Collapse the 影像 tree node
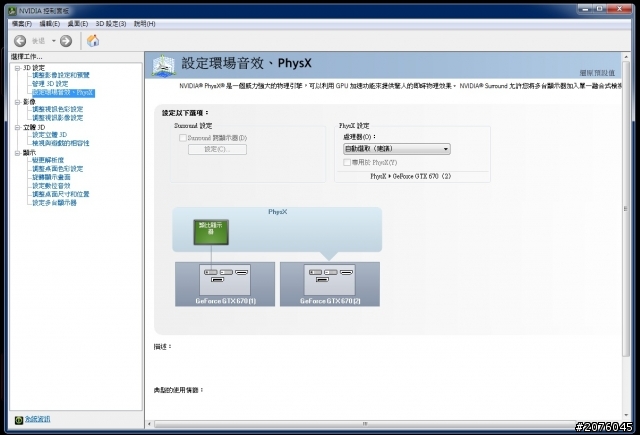 click(18, 102)
